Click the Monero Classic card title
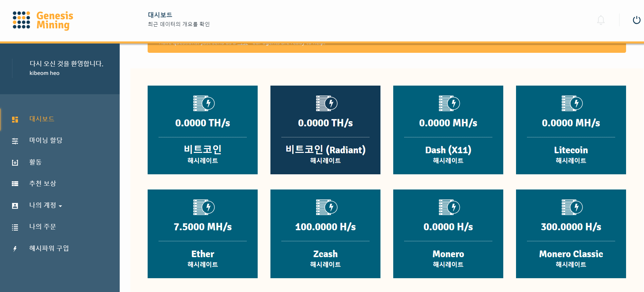 (x=571, y=254)
